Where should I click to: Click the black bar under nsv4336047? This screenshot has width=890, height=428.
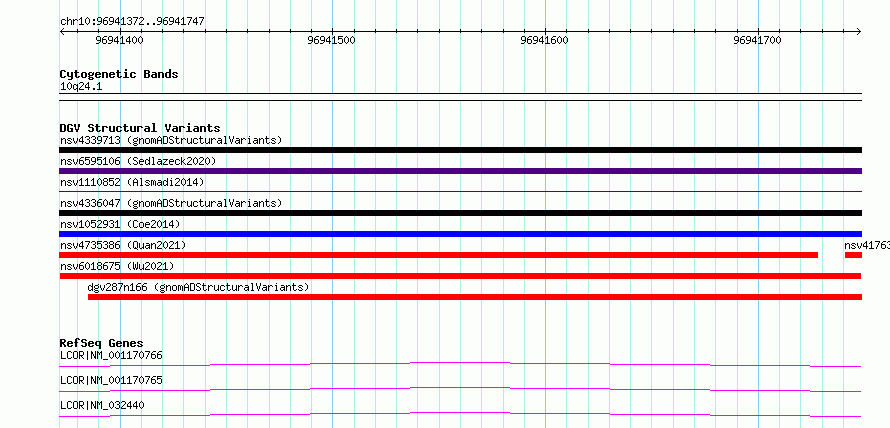click(460, 213)
